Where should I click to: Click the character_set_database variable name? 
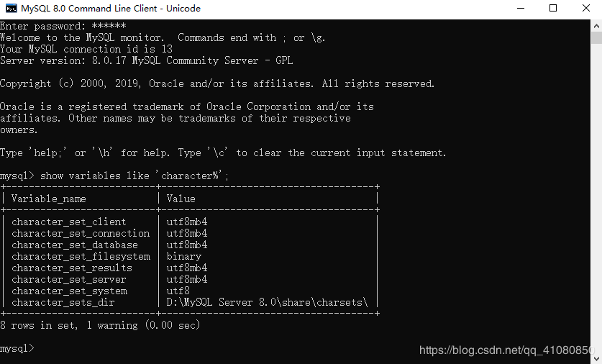(75, 245)
